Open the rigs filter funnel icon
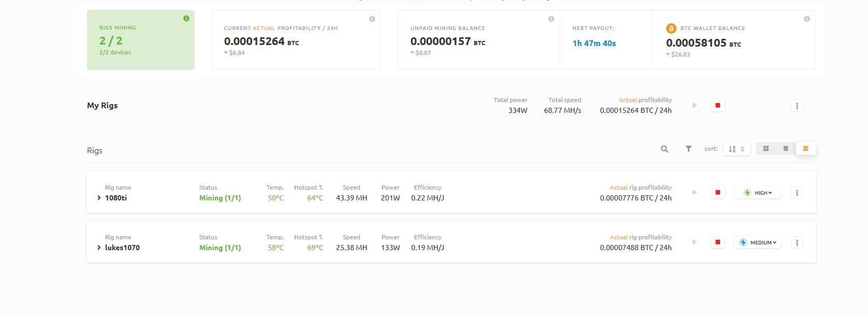Viewport: 868px width, 318px height. (688, 149)
